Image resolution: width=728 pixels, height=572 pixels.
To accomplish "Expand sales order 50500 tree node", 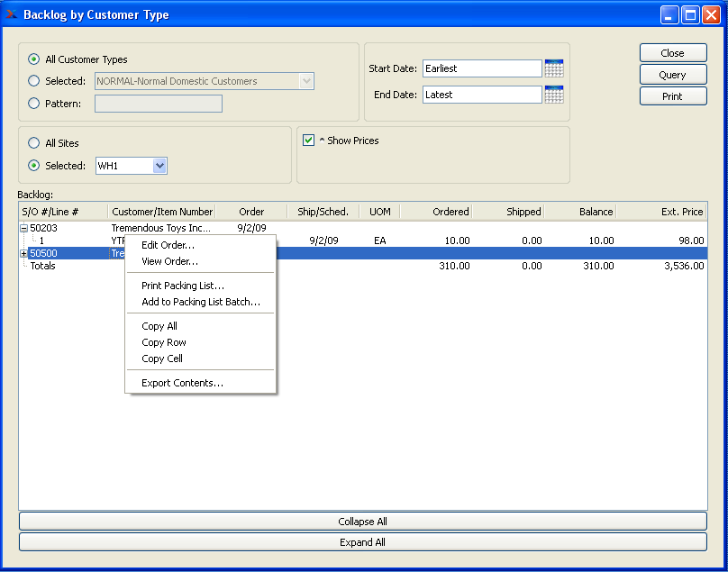I will [x=23, y=254].
